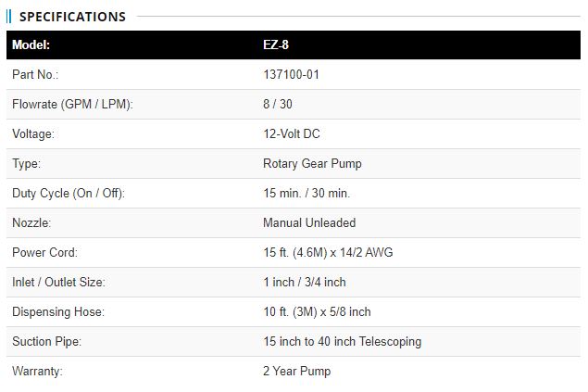
Task: Select the Model header label
Action: point(31,45)
